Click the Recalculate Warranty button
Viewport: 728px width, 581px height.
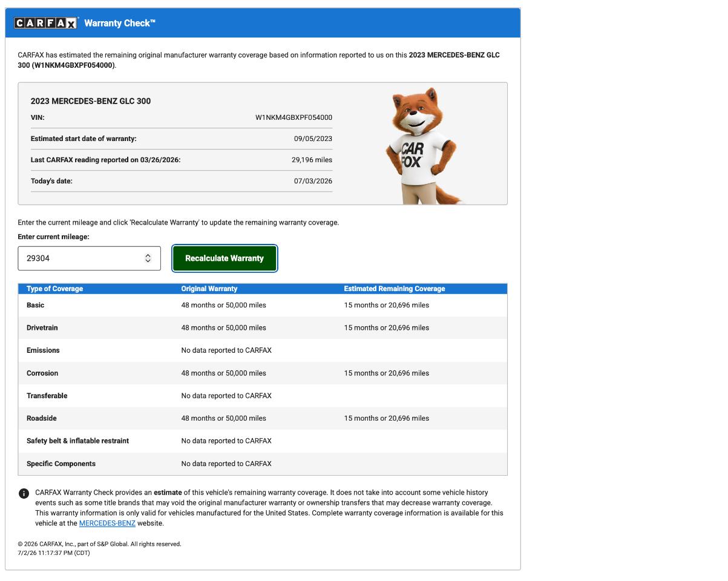click(225, 258)
